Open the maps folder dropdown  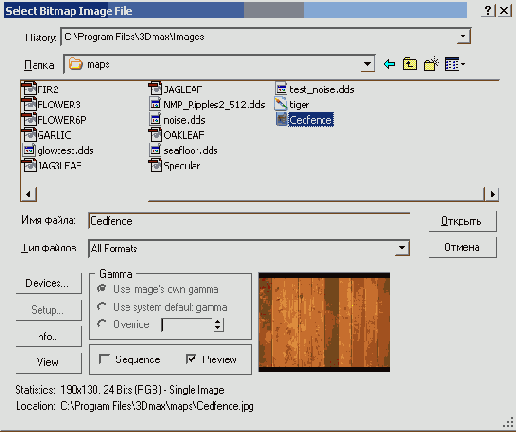click(x=367, y=64)
